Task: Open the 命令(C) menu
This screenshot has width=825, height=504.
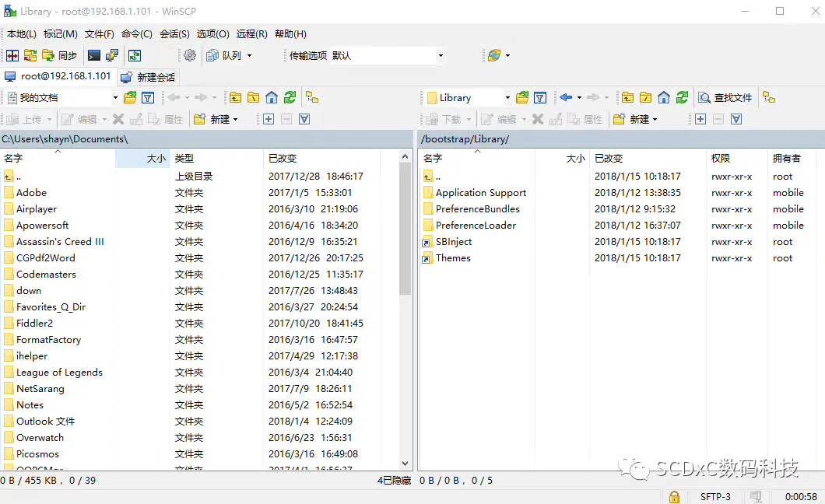Action: tap(137, 33)
